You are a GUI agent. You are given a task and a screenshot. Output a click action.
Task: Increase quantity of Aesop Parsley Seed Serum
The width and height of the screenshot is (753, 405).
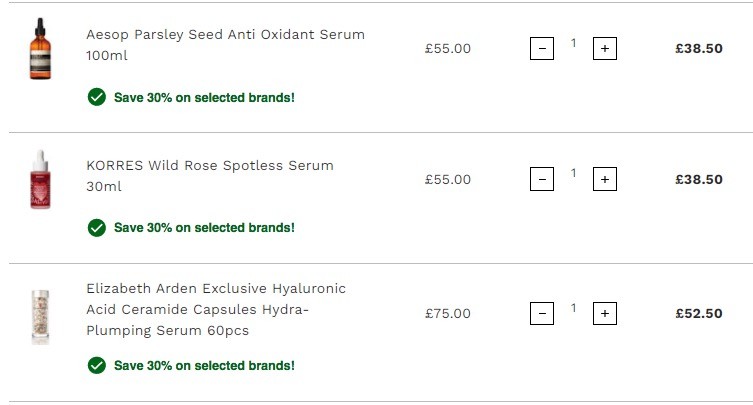coord(605,49)
